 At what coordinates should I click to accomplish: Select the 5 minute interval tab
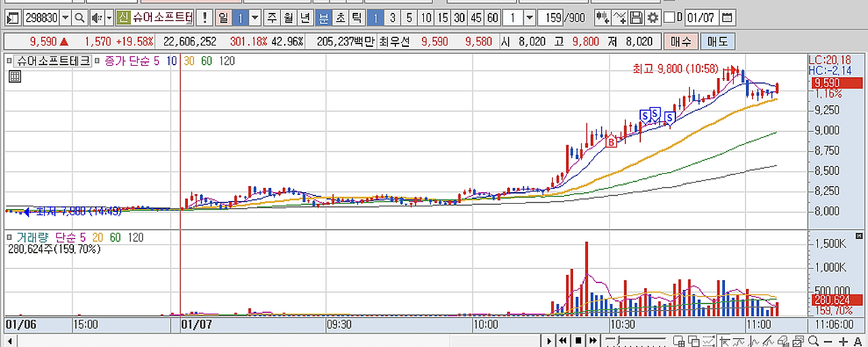click(409, 18)
